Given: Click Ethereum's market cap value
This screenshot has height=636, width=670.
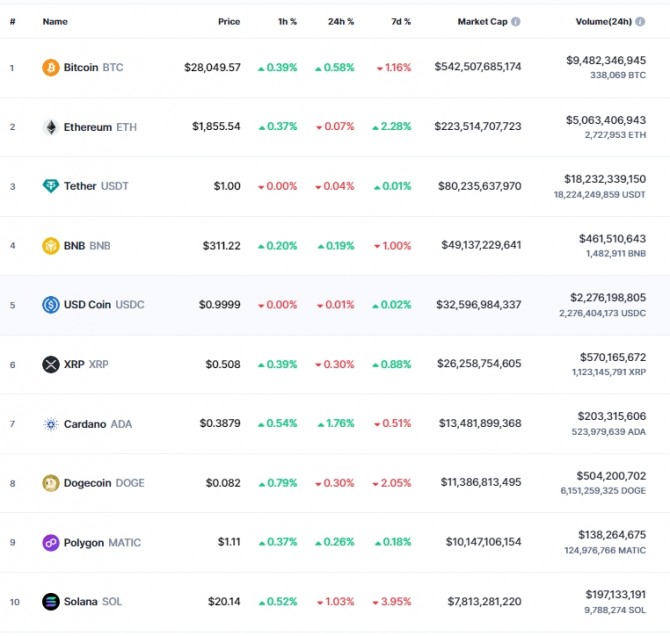Looking at the screenshot, I should [x=477, y=127].
